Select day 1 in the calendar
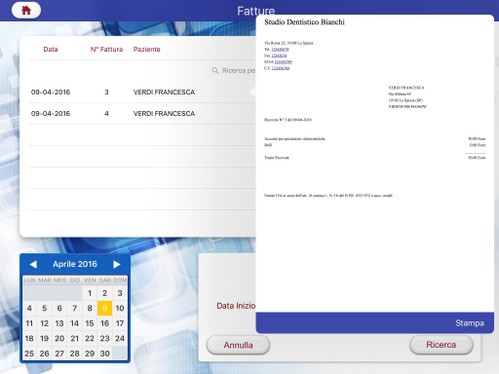 pos(90,293)
